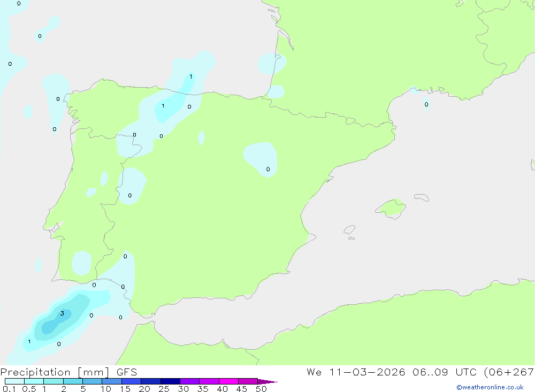Click the '25' legend scale label

pos(164,389)
